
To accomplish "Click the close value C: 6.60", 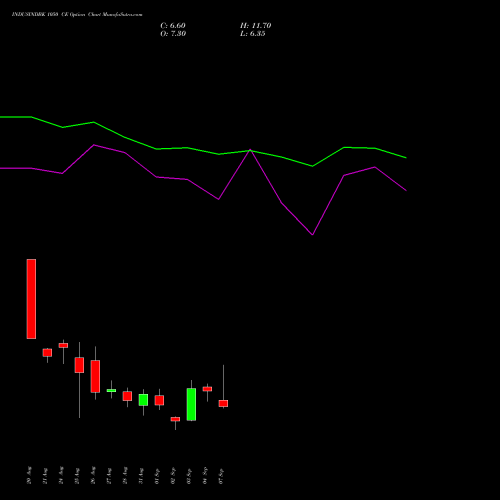I will point(173,26).
